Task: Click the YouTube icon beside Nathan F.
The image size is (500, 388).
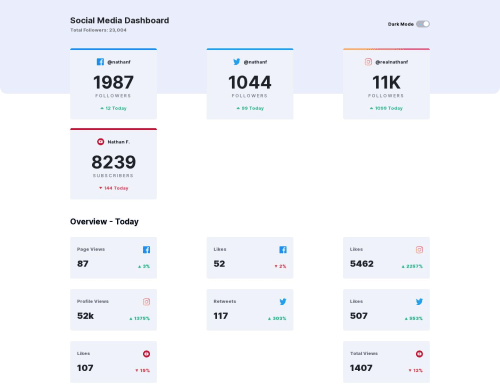Action: click(100, 142)
